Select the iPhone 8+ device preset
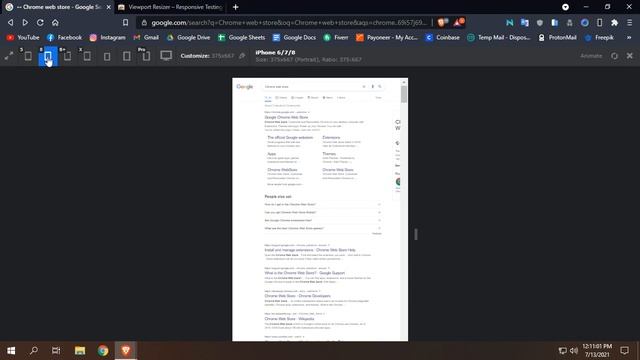640x360 pixels. (67, 56)
